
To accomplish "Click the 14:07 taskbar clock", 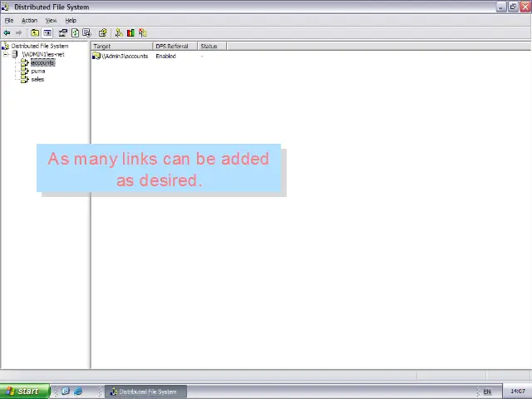I will click(x=518, y=392).
